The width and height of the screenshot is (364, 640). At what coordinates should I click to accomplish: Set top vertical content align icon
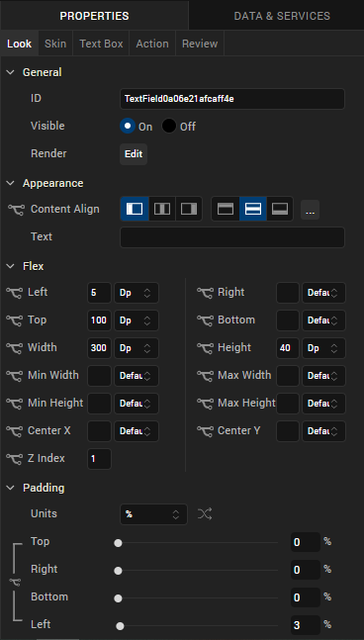[x=226, y=209]
